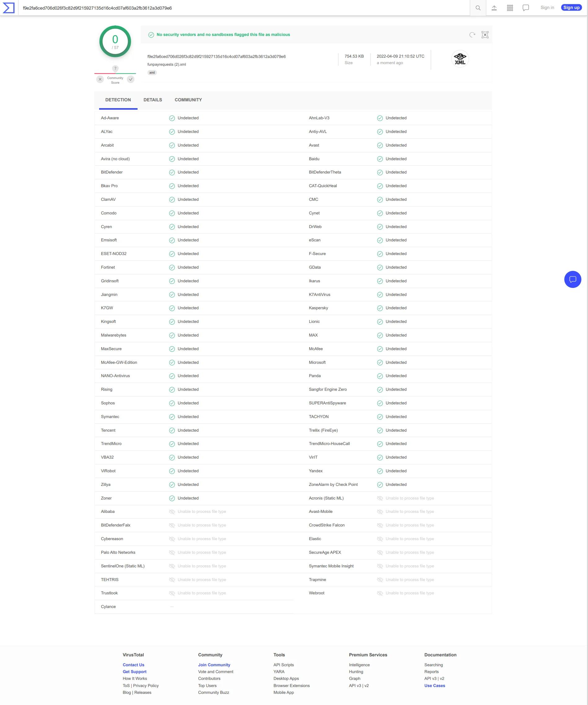Image resolution: width=588 pixels, height=705 pixels.
Task: Click the crossed-eye icon for Elastic
Action: 380,539
